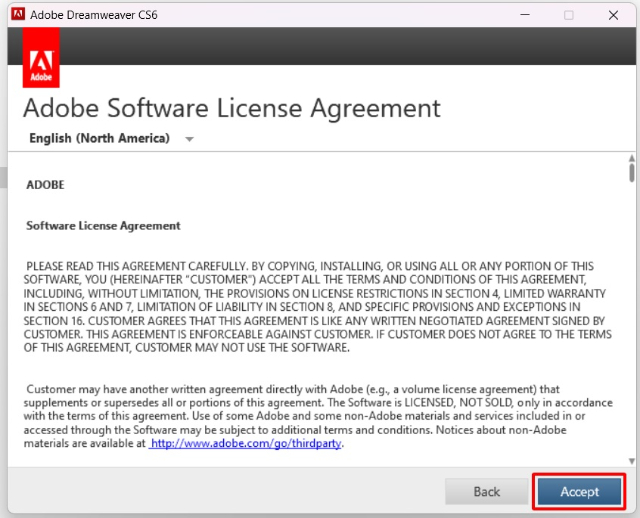Go to the previous step with Back
The image size is (640, 518).
coord(487,491)
